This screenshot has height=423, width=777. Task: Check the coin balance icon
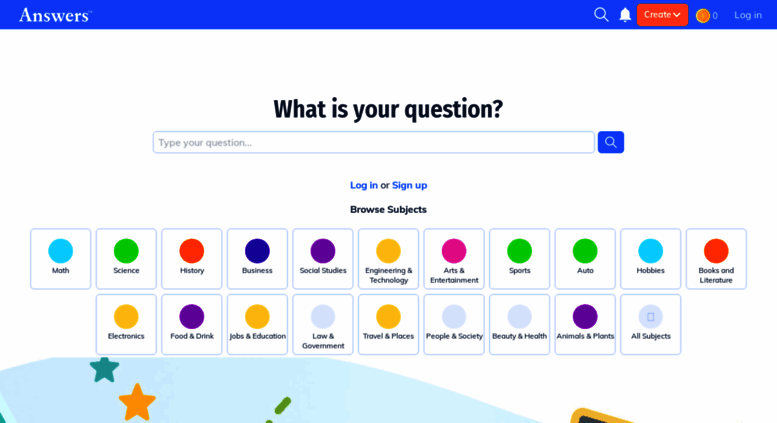pos(703,16)
